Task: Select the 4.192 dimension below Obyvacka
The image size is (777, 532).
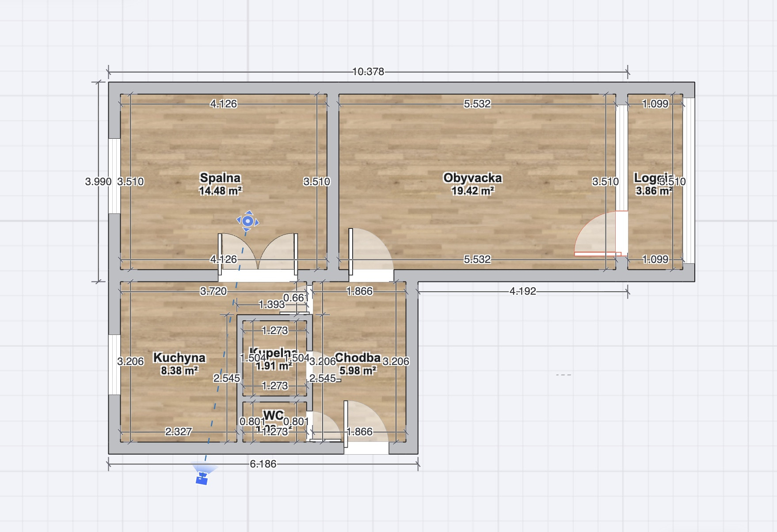Action: [522, 291]
